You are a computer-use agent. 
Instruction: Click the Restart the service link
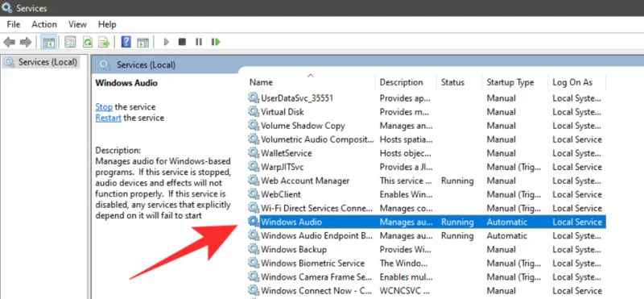pyautogui.click(x=109, y=118)
